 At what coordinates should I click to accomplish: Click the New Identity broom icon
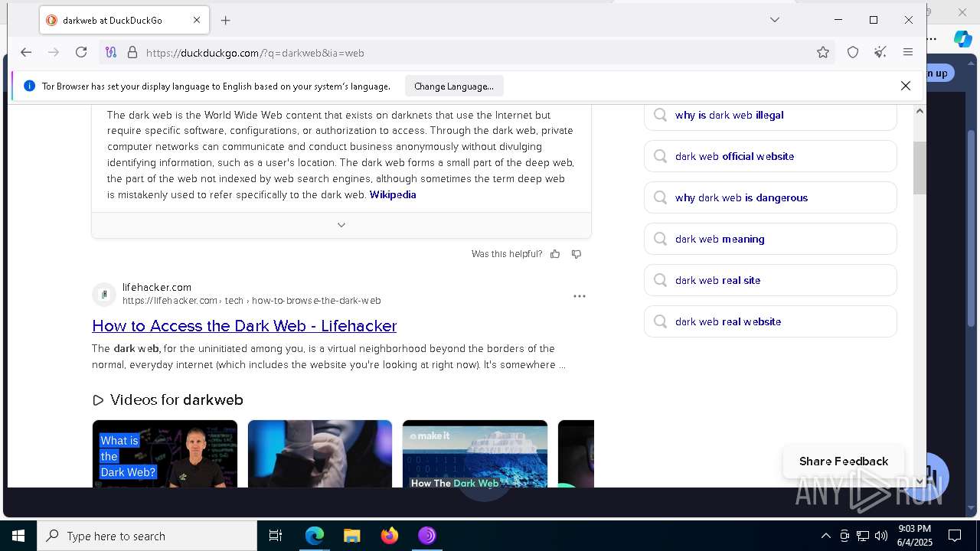880,52
